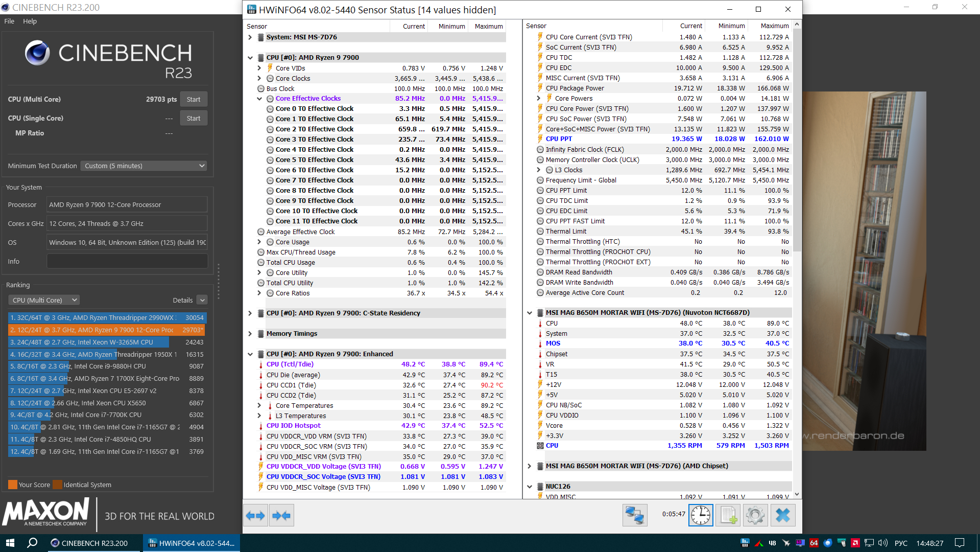980x552 pixels.
Task: Click the red 64 tray icon
Action: click(x=814, y=543)
